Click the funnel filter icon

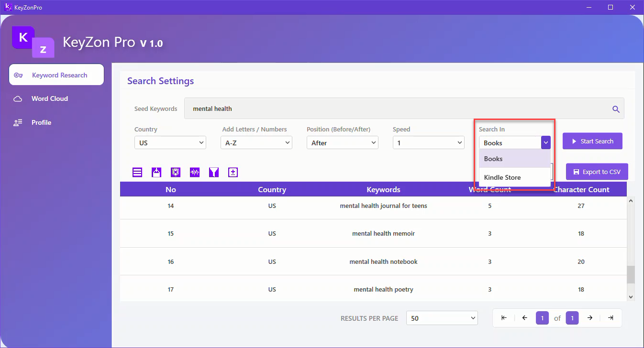[214, 173]
